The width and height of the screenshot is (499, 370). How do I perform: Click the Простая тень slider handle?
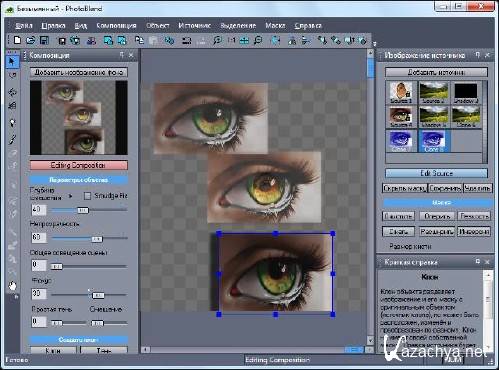point(56,323)
